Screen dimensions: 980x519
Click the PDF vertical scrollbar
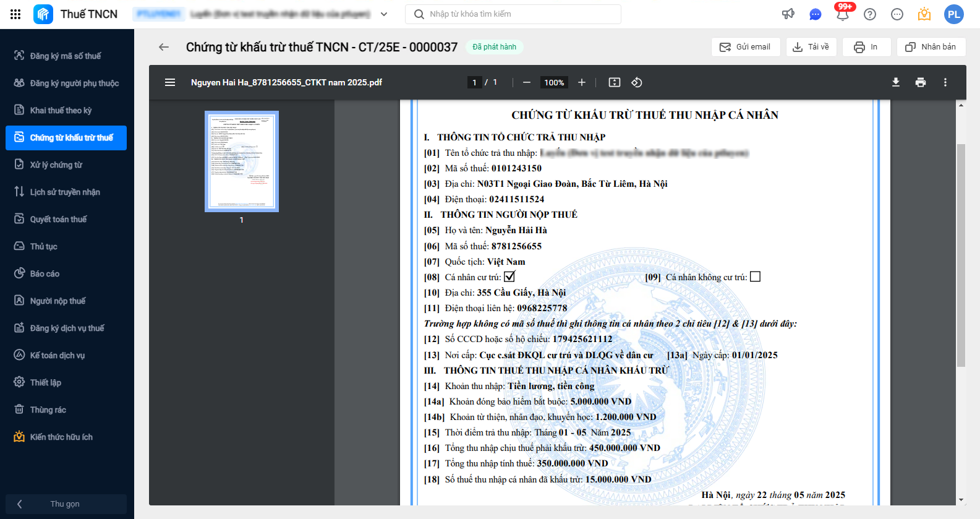[961, 255]
